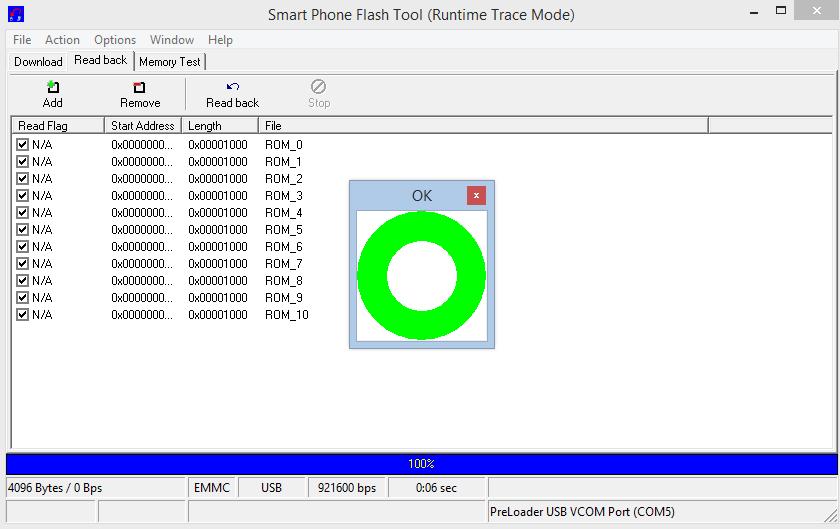Select the ROM_5 file name
Viewport: 840px width, 529px height.
tap(284, 229)
